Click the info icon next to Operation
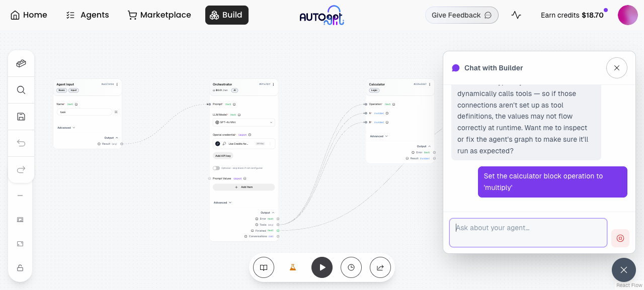This screenshot has width=644, height=290. tap(393, 104)
